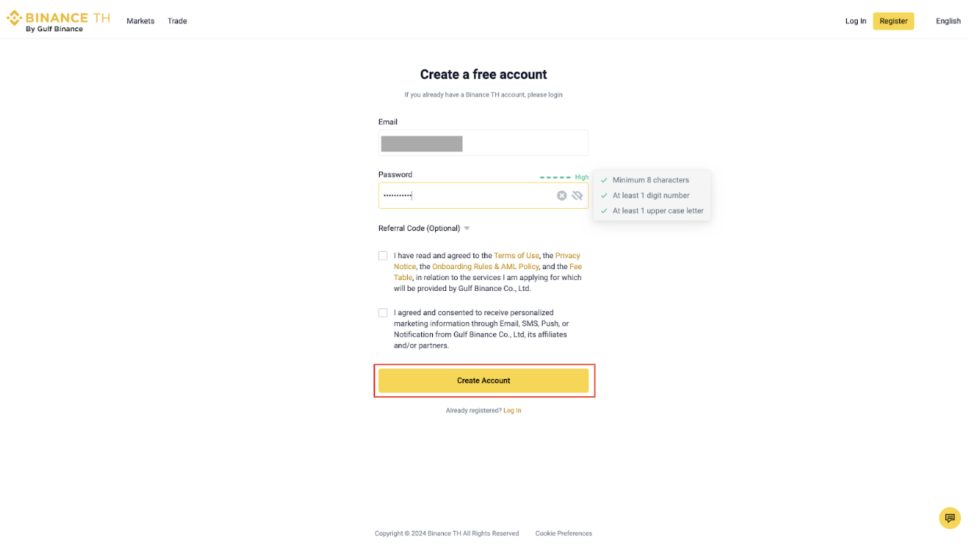This screenshot has width=978, height=560.
Task: Click the Register button in the header
Action: click(893, 21)
